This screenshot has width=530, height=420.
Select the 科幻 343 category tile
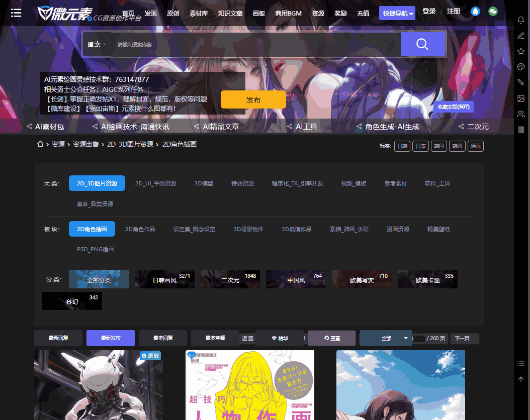click(72, 301)
